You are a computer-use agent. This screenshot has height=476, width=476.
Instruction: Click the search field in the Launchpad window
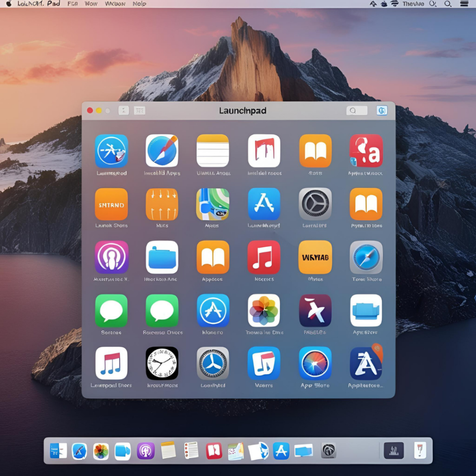[357, 111]
